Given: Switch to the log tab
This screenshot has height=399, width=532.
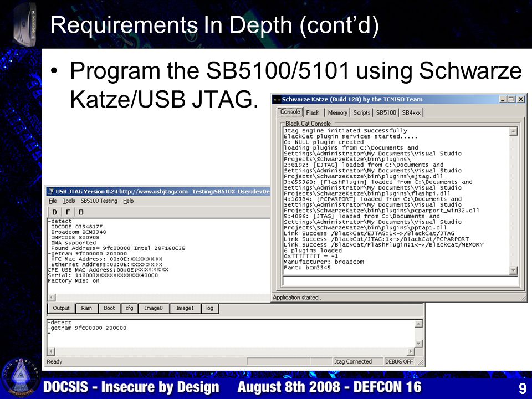Looking at the screenshot, I should (209, 308).
